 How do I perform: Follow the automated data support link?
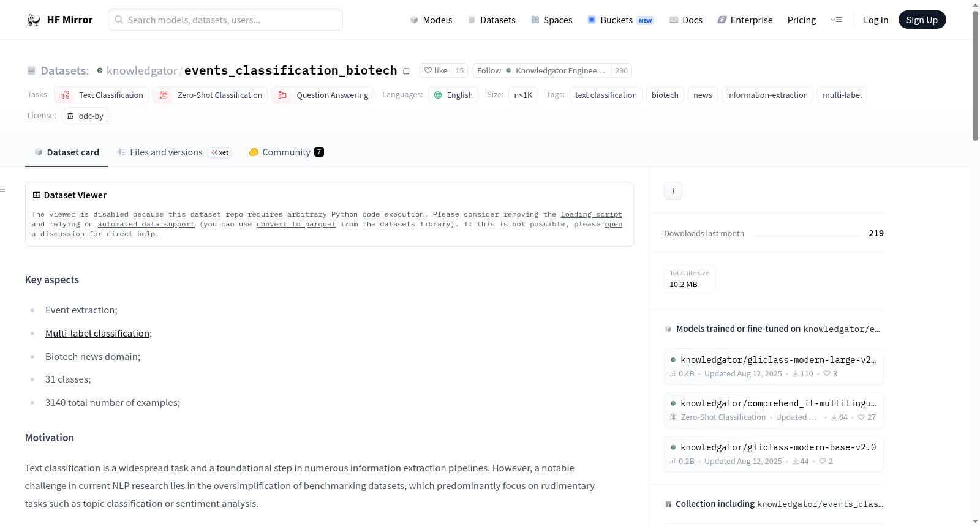[x=146, y=224]
